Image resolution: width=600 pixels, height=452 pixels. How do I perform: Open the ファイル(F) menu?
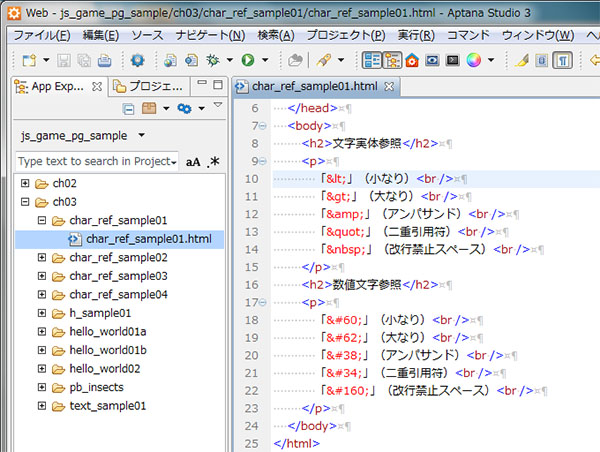[42, 36]
